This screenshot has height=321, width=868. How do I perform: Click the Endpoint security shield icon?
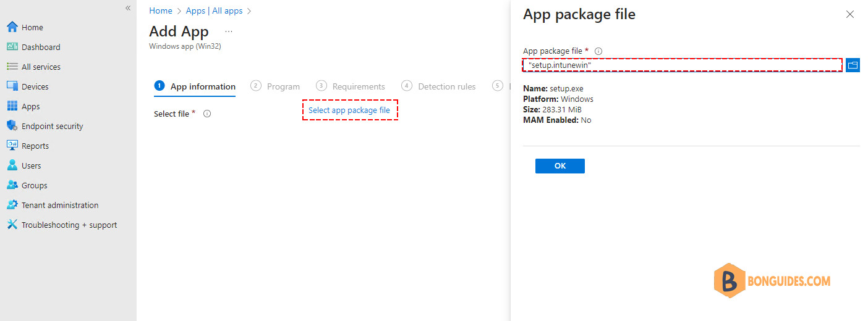[x=12, y=126]
